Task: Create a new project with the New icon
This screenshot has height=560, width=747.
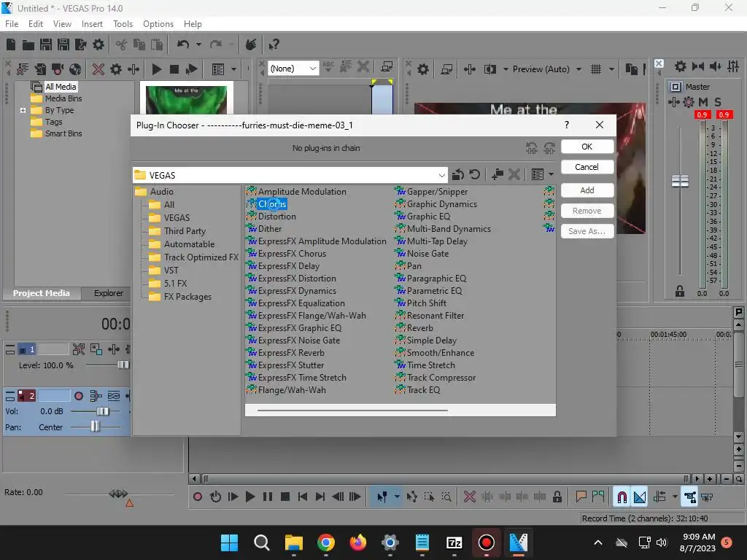Action: [x=11, y=44]
